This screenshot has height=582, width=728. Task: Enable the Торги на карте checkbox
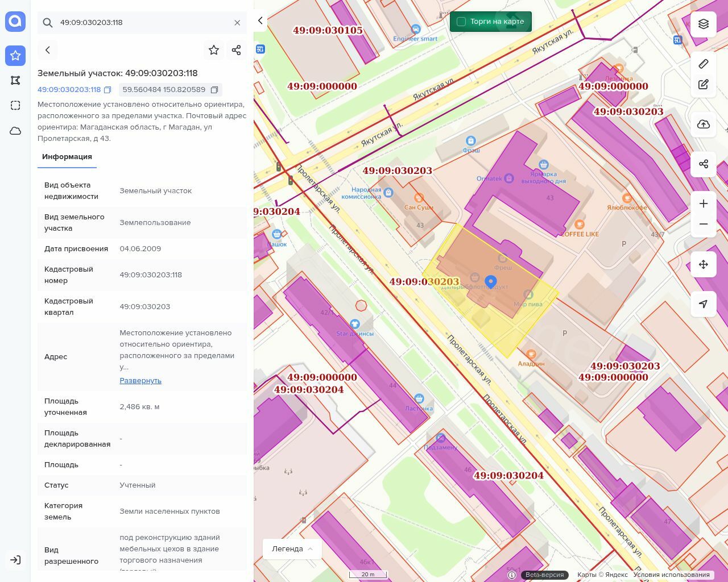(461, 22)
